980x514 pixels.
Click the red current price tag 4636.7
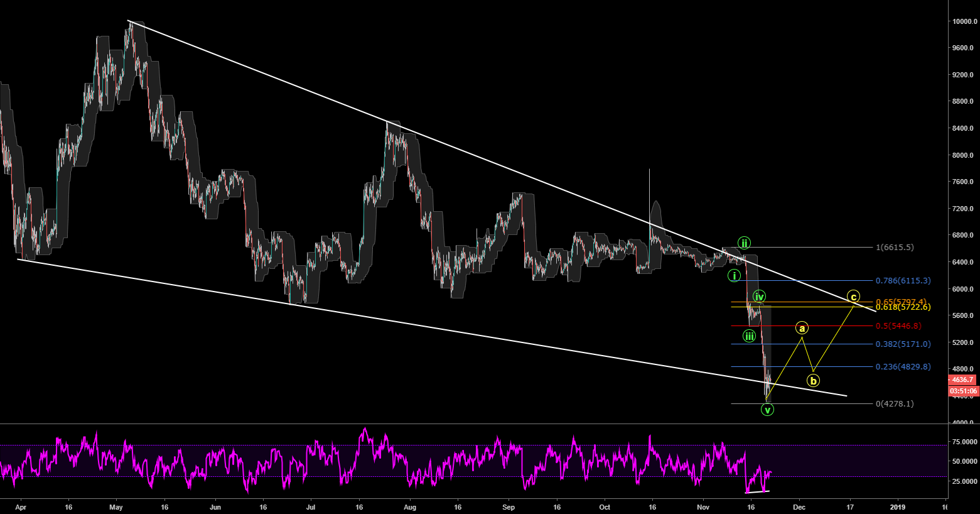[x=962, y=380]
